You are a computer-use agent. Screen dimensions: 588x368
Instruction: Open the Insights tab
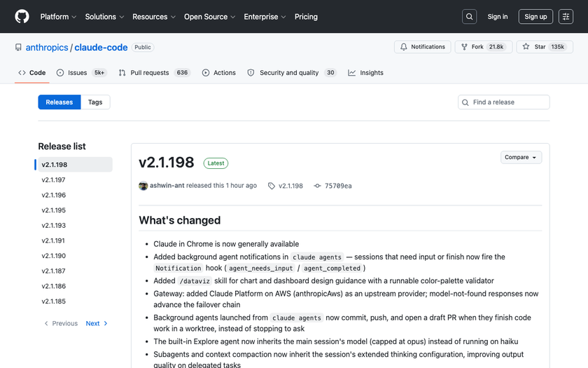[365, 73]
